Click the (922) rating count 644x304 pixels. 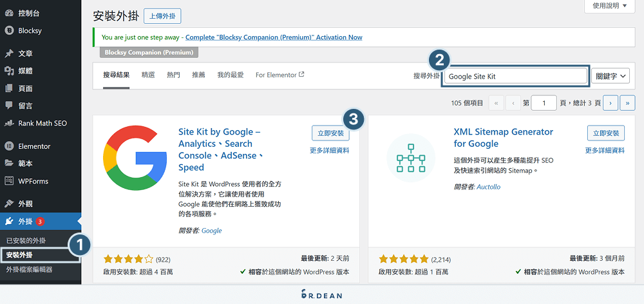pyautogui.click(x=163, y=259)
